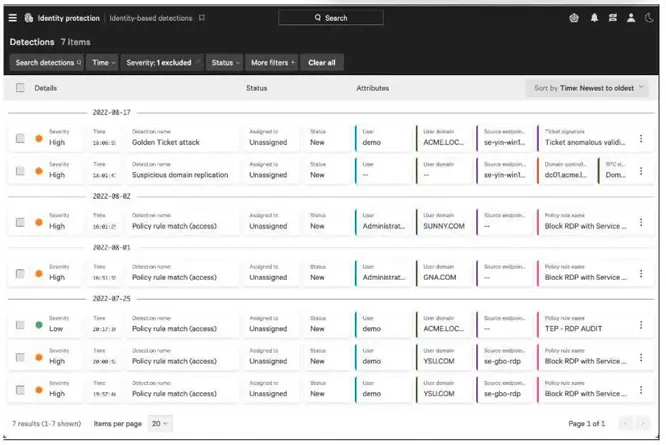Open the Items per page 20 dropdown
This screenshot has height=445, width=666.
160,423
